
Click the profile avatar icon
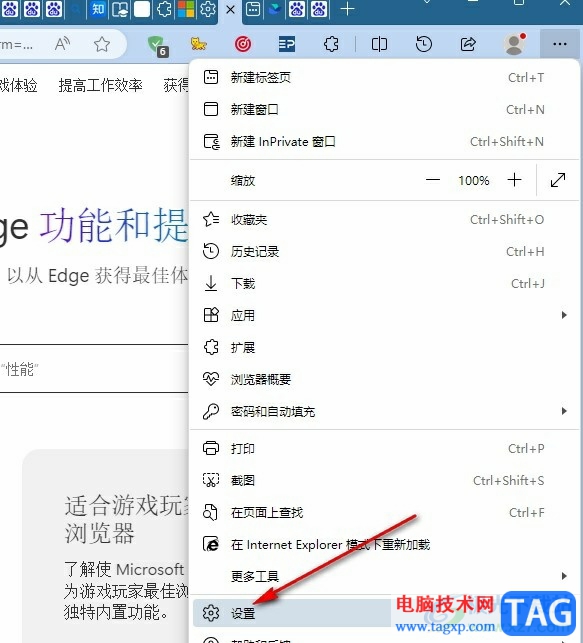[x=515, y=44]
